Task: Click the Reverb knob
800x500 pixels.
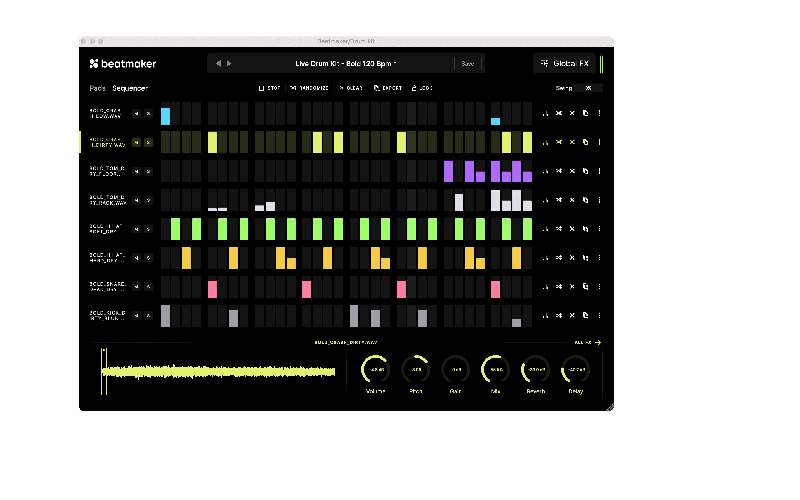Action: point(535,369)
